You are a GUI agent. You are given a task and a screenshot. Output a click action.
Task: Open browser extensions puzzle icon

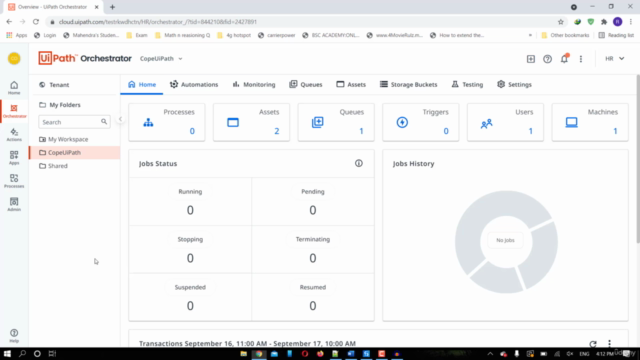[x=604, y=22]
